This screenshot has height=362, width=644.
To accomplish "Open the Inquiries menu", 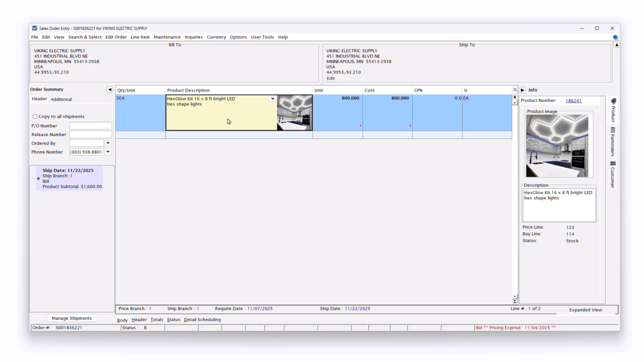I will [x=193, y=37].
